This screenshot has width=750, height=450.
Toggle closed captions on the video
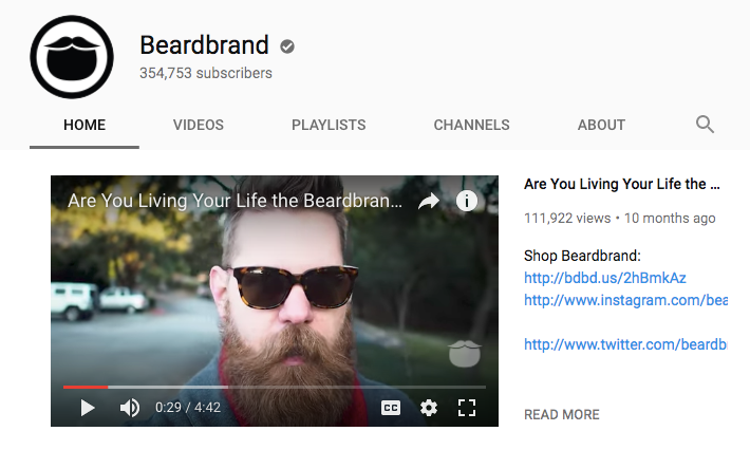tap(390, 408)
